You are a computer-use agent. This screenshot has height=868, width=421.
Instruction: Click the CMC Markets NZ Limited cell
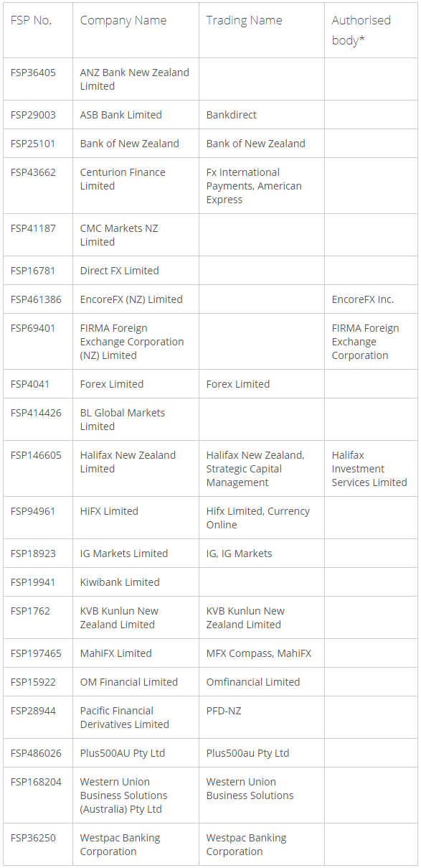(136, 235)
